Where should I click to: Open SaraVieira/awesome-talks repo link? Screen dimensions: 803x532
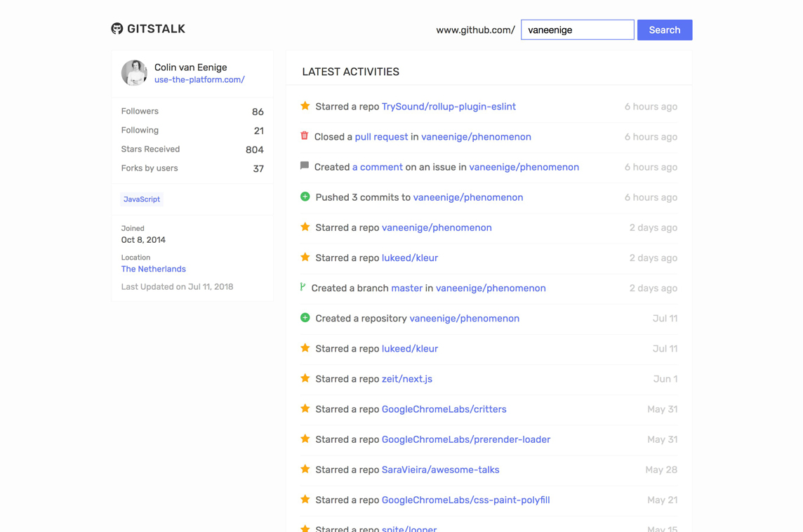coord(440,470)
